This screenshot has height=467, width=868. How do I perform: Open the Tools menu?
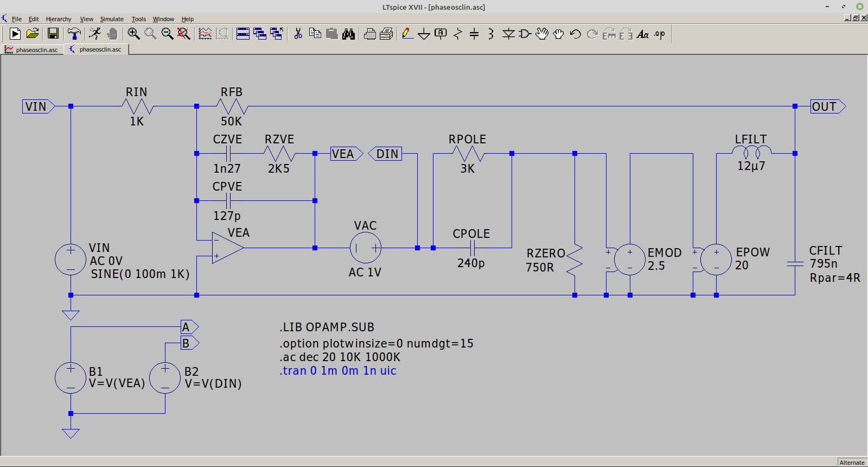(x=139, y=19)
